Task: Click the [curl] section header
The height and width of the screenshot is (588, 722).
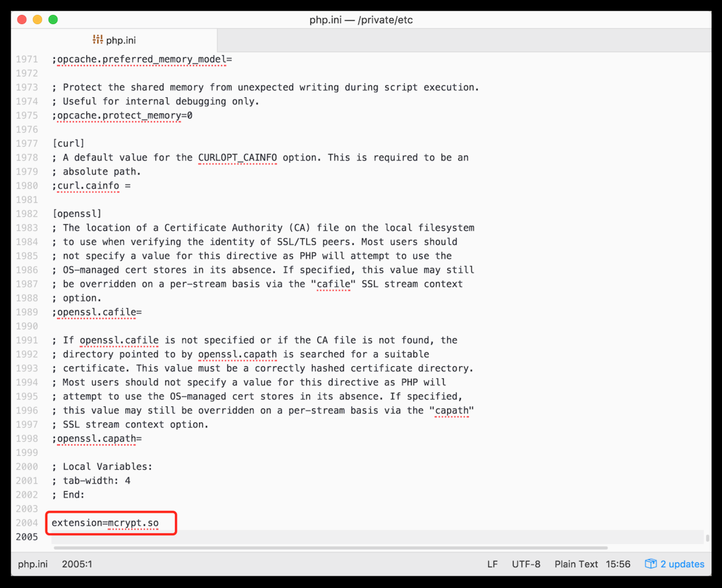Action: tap(69, 143)
